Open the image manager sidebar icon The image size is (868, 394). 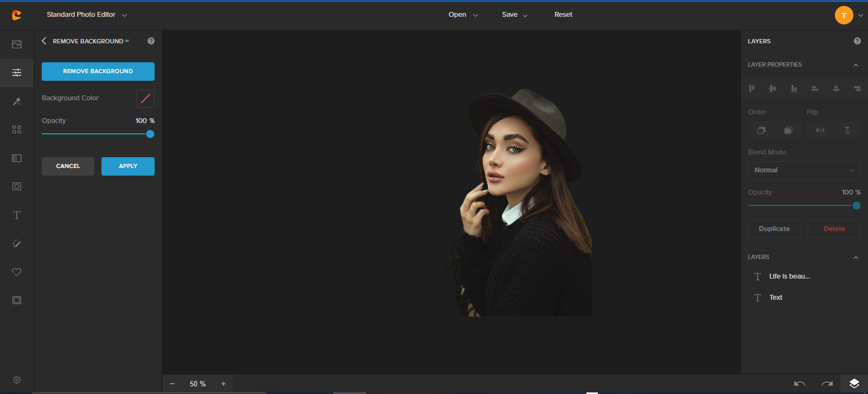tap(17, 44)
